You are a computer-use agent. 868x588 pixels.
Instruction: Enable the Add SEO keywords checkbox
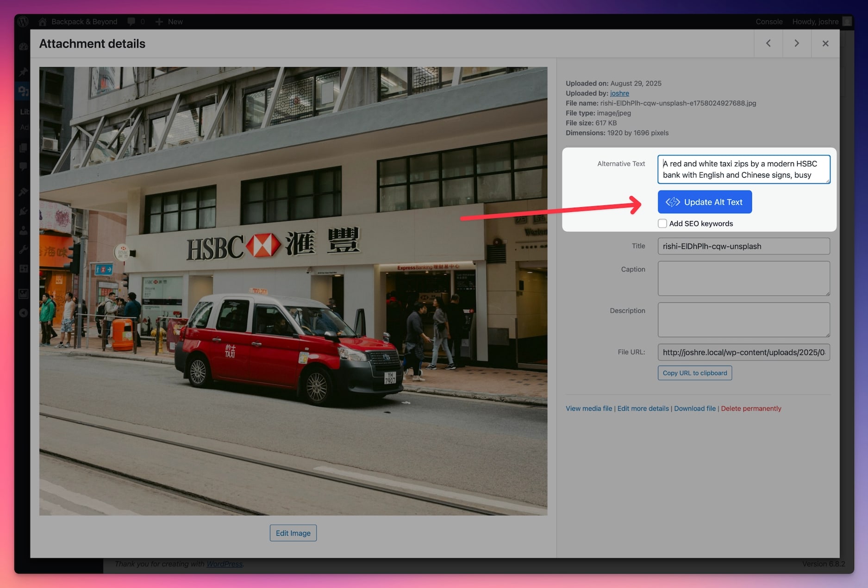pos(662,223)
